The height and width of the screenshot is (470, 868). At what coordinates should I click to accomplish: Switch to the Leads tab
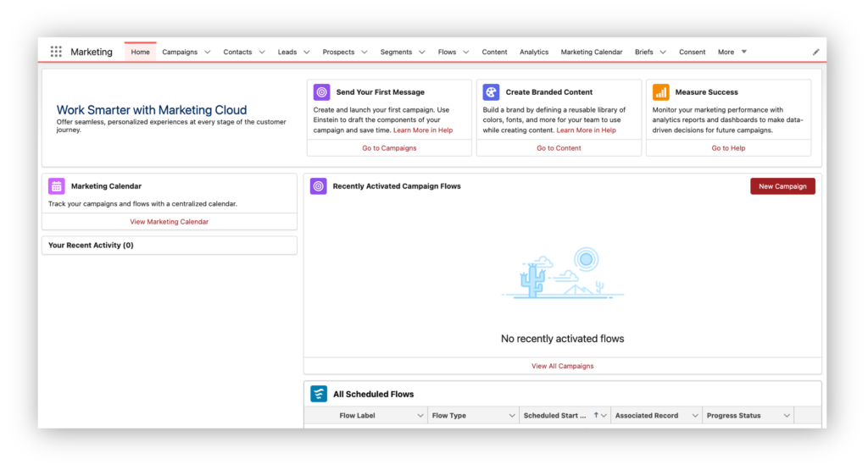(287, 52)
